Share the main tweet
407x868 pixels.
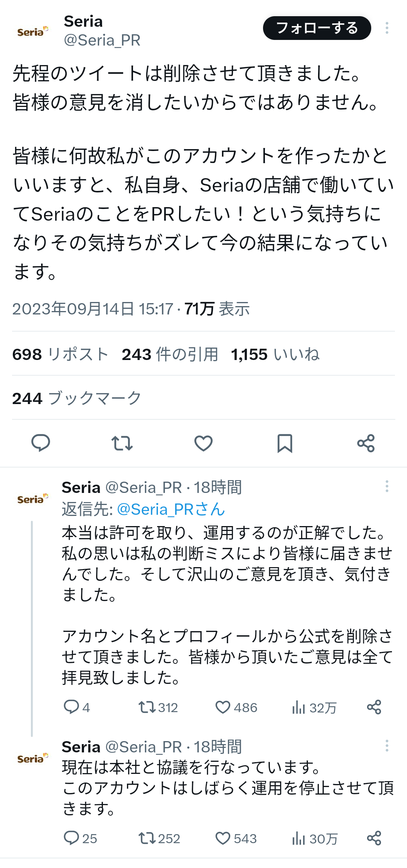(x=366, y=443)
